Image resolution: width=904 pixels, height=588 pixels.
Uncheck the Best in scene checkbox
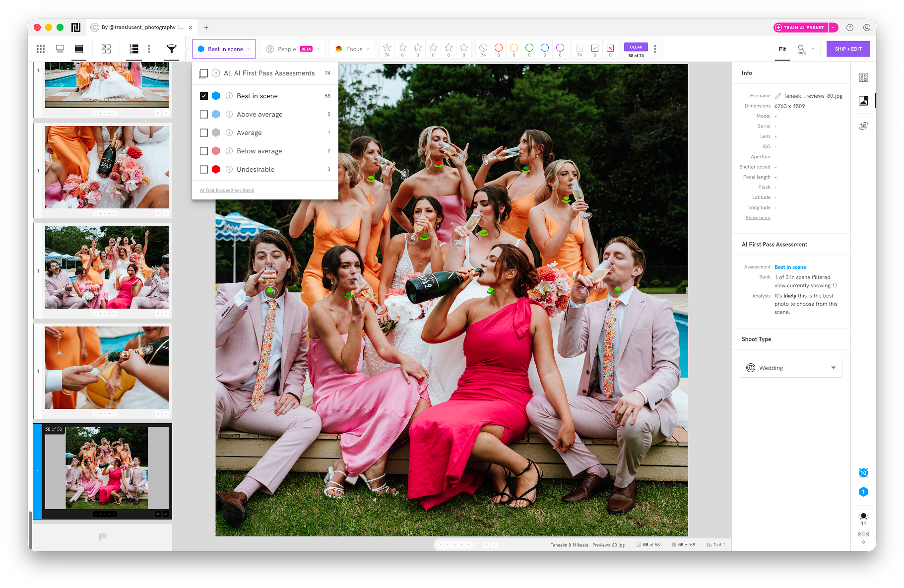tap(204, 96)
